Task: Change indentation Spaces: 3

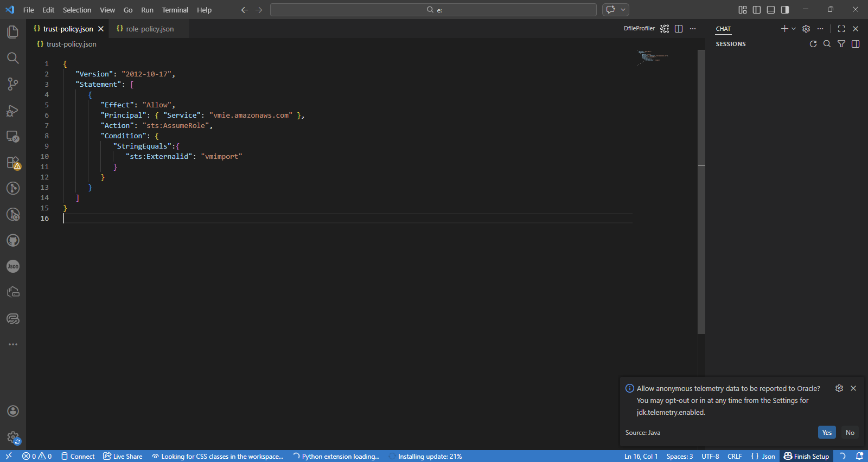Action: (x=680, y=456)
